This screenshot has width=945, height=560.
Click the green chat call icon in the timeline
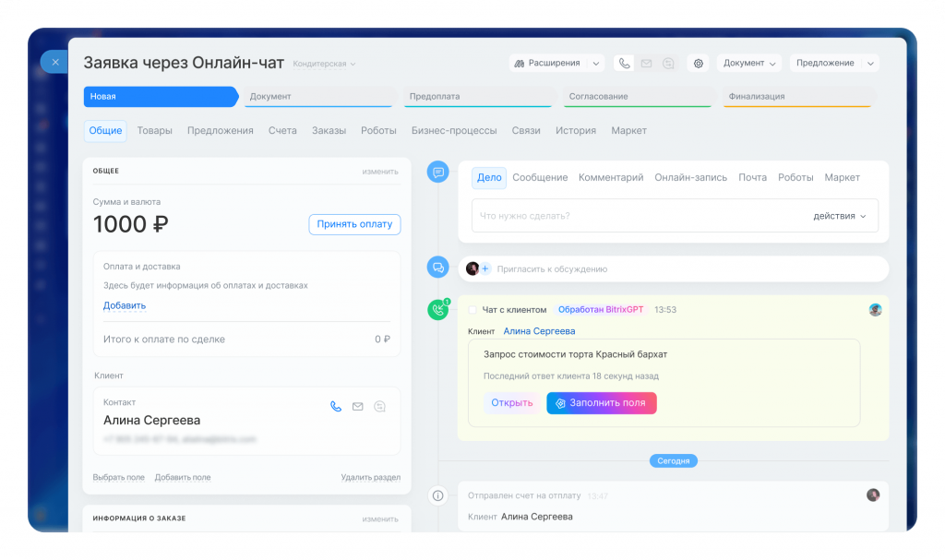point(438,310)
